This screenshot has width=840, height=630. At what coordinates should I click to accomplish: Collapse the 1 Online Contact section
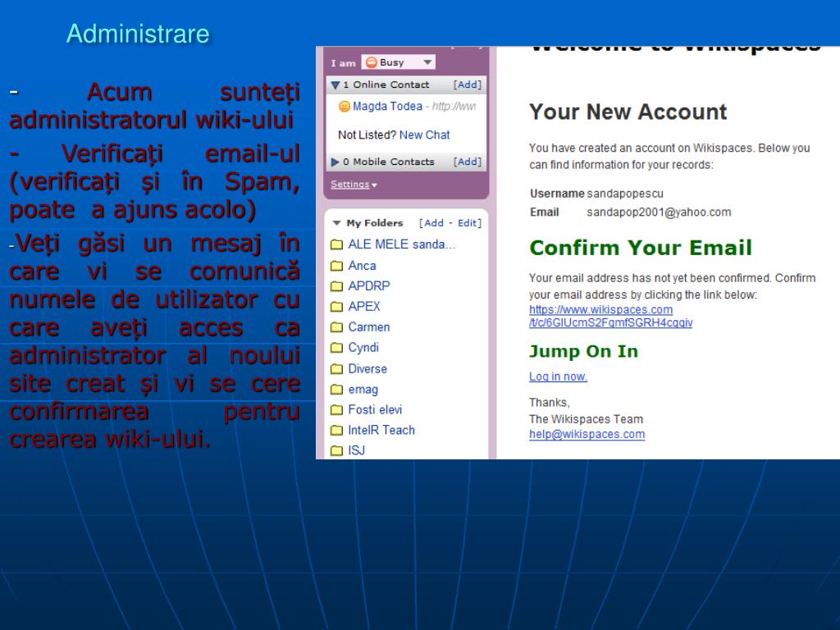tap(336, 84)
